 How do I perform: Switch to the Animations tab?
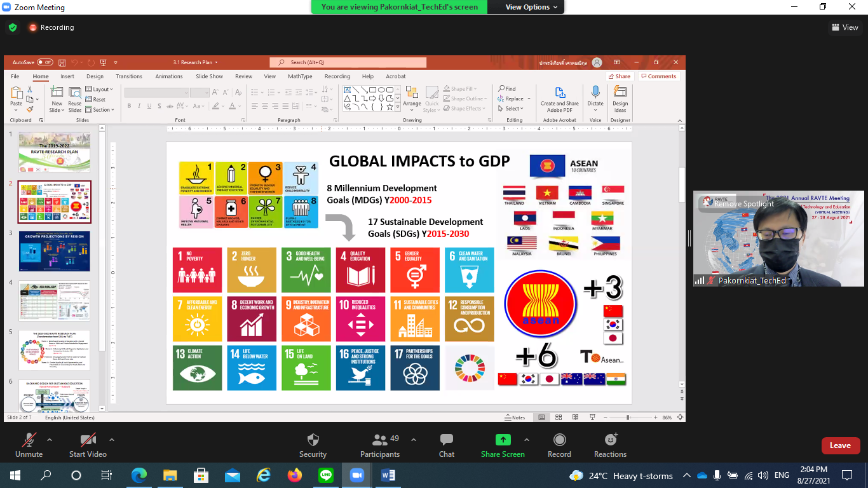(169, 76)
